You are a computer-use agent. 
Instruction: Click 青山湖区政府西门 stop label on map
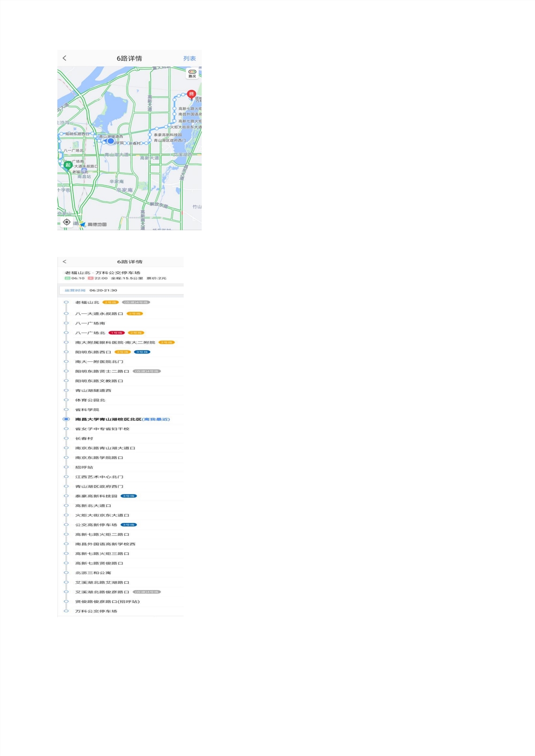(x=170, y=141)
